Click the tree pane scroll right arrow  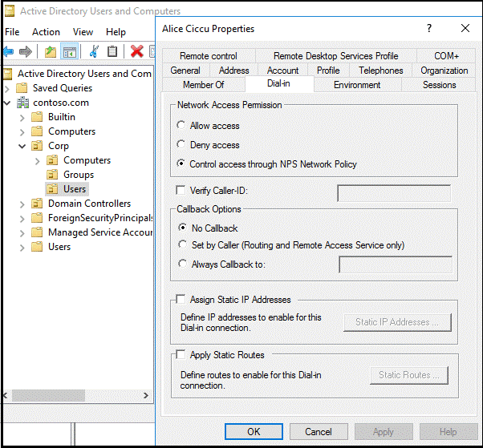146,395
